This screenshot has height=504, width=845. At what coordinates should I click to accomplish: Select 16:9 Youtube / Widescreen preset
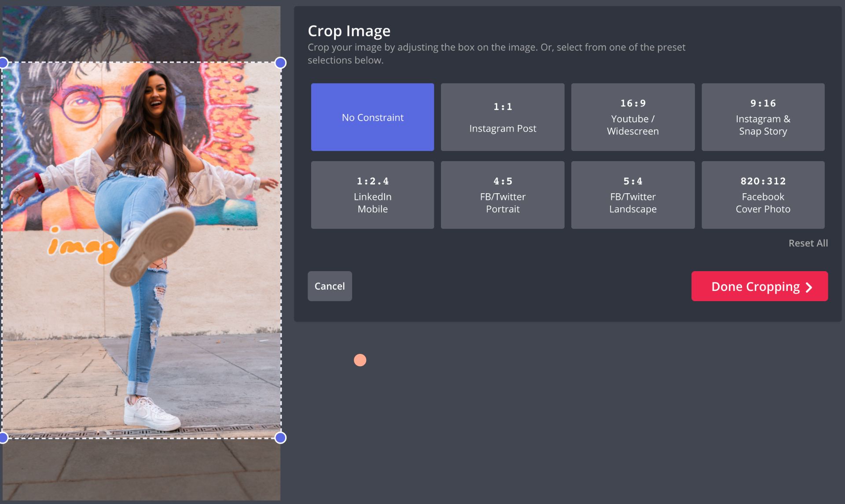point(632,117)
